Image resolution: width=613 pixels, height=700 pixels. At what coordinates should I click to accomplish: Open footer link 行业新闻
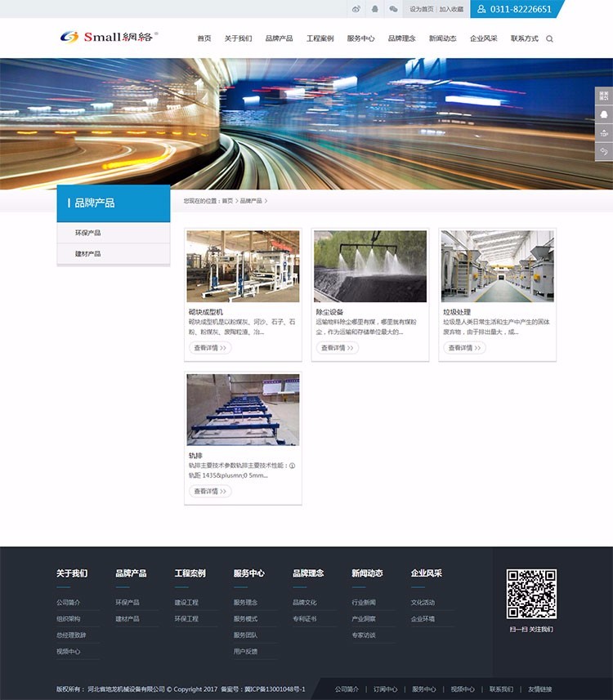(364, 602)
